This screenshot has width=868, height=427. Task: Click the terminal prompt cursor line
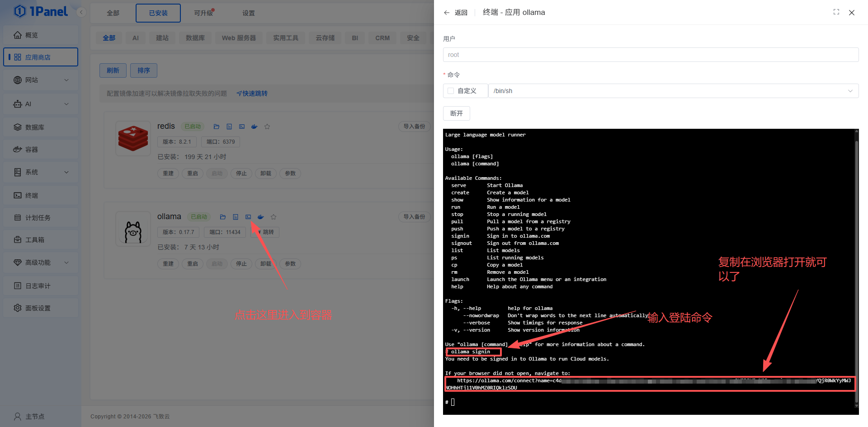[x=450, y=402]
